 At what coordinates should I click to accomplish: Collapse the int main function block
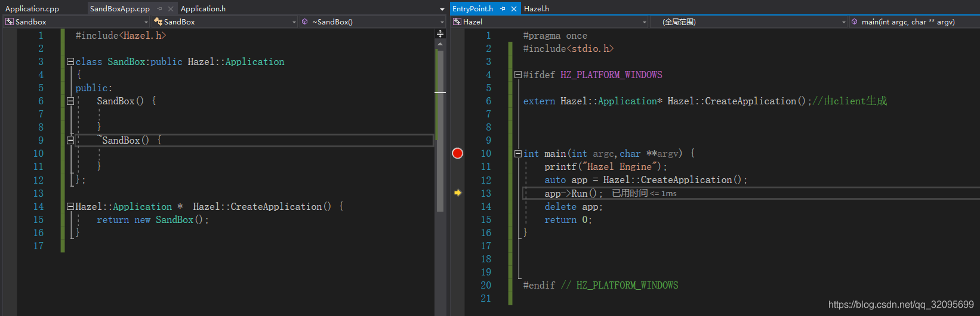coord(518,153)
